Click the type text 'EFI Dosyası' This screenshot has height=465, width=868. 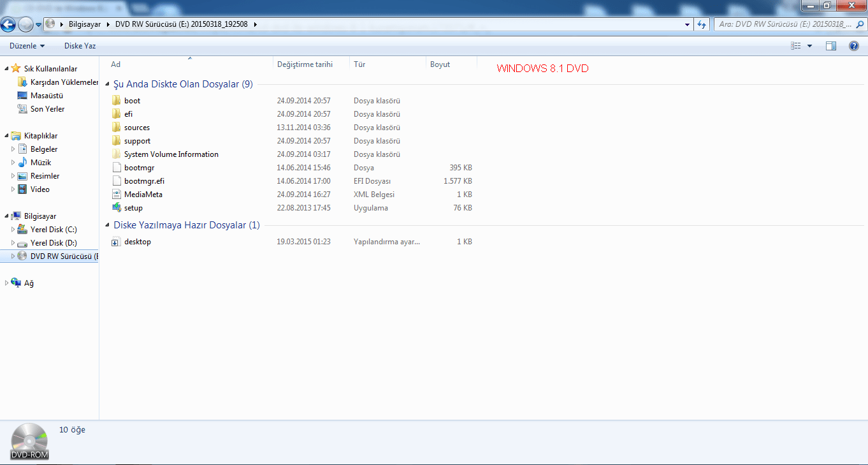tap(372, 181)
